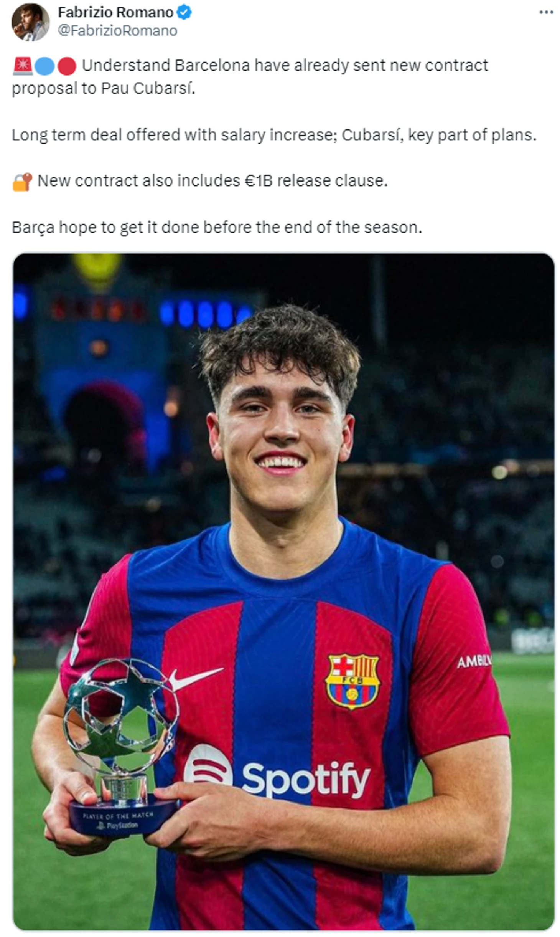Click the Fabrizio Romano display name

point(115,13)
